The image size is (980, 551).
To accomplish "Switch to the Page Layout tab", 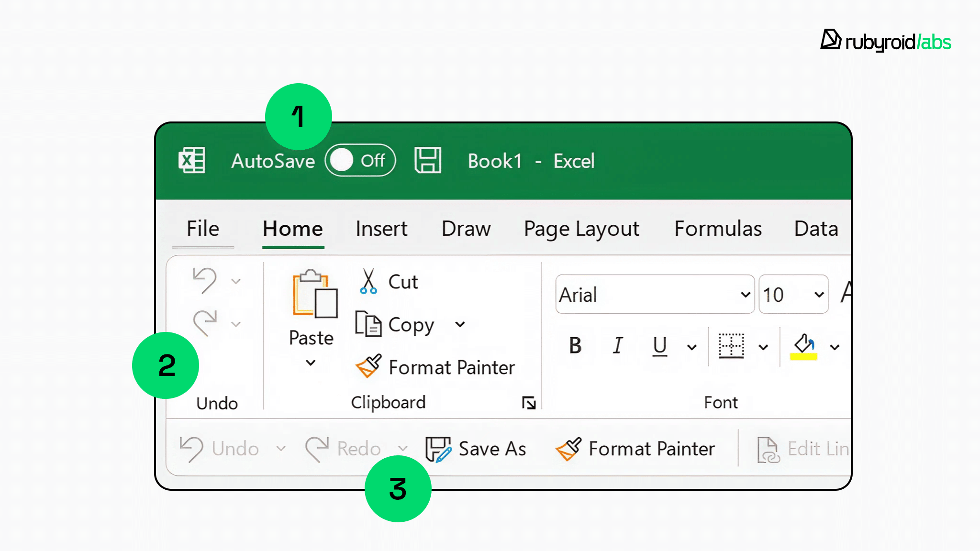I will coord(581,229).
